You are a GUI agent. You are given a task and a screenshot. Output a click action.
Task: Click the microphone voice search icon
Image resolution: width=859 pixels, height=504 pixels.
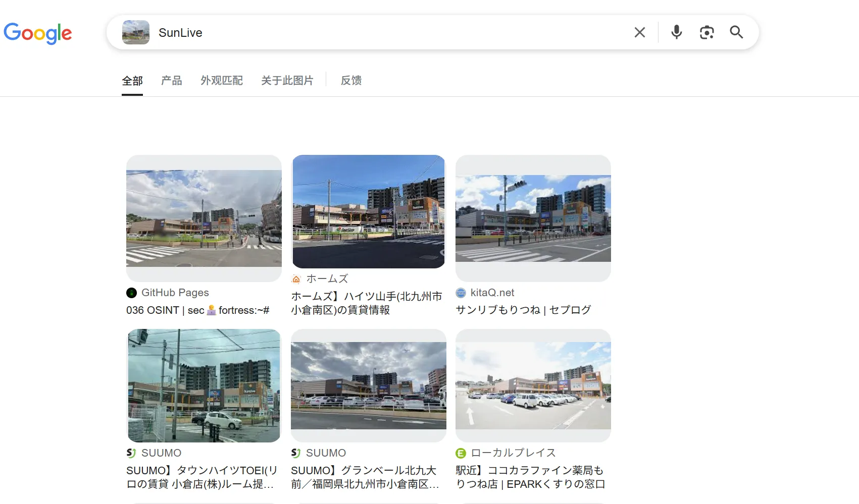[x=676, y=32]
